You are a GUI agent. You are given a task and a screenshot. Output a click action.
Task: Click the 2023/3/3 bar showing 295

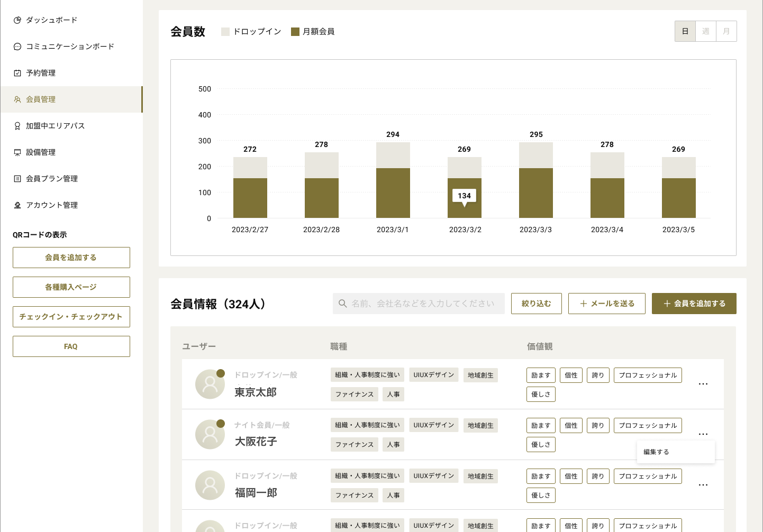[x=536, y=180]
